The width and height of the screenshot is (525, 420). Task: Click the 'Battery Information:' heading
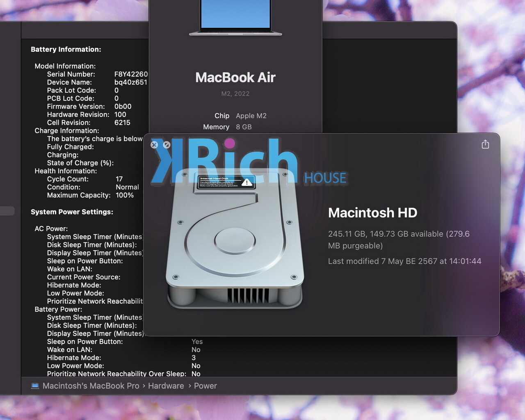[x=66, y=49]
